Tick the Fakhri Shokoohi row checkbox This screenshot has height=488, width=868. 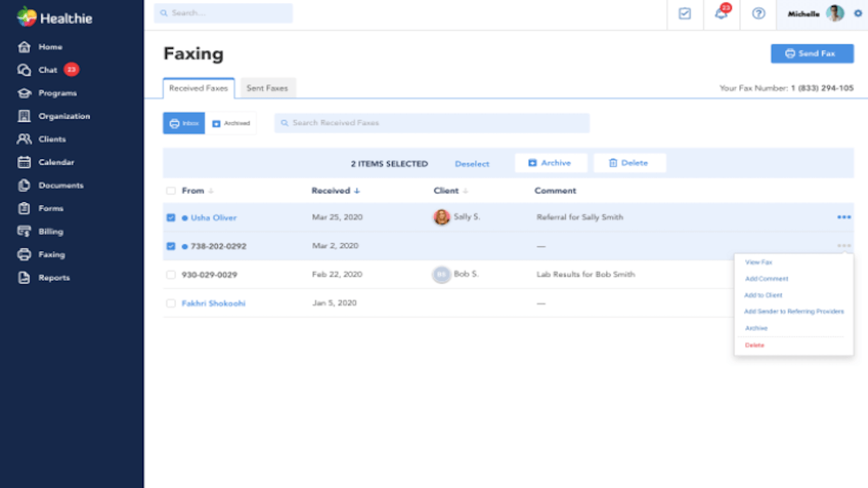click(x=171, y=304)
